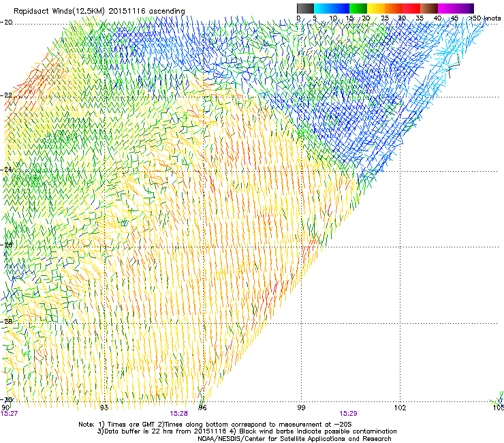The width and height of the screenshot is (504, 443).
Task: Click the "90" longitude axis label
Action: (5, 408)
